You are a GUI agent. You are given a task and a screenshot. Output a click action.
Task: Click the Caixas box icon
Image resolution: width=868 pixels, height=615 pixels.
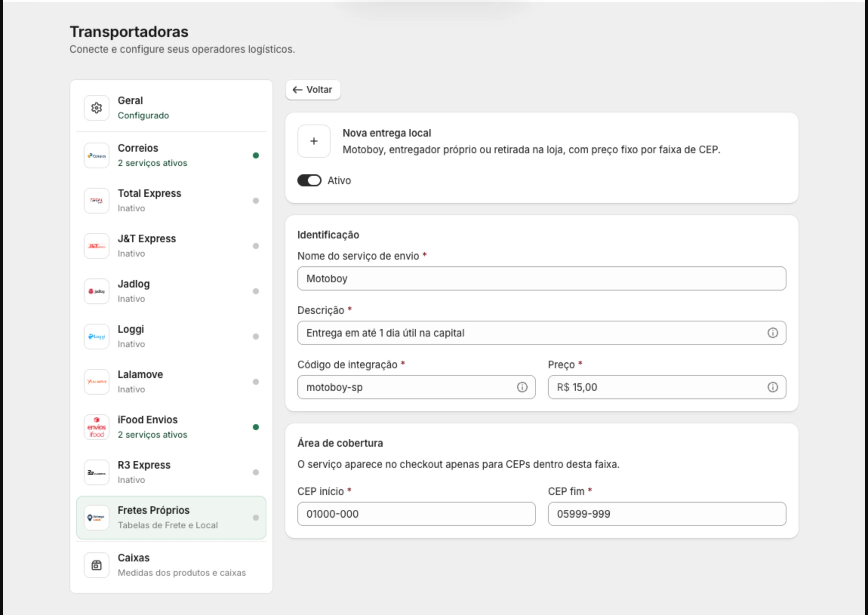tap(97, 566)
